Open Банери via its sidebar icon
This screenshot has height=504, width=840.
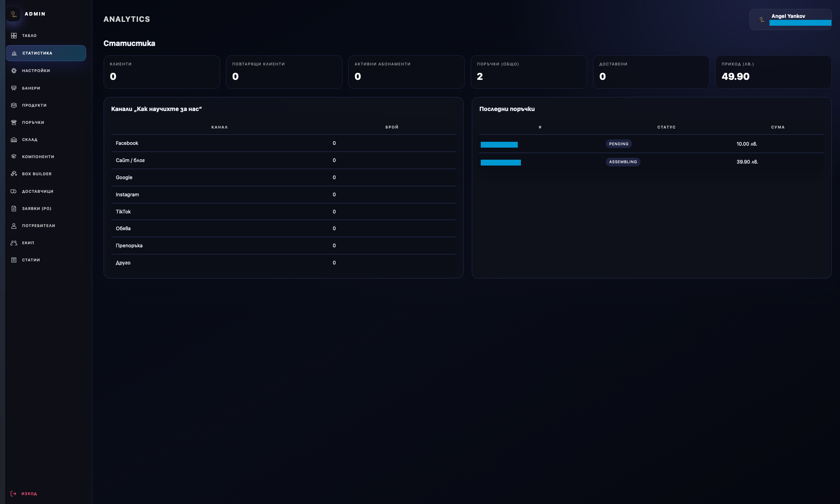[14, 88]
